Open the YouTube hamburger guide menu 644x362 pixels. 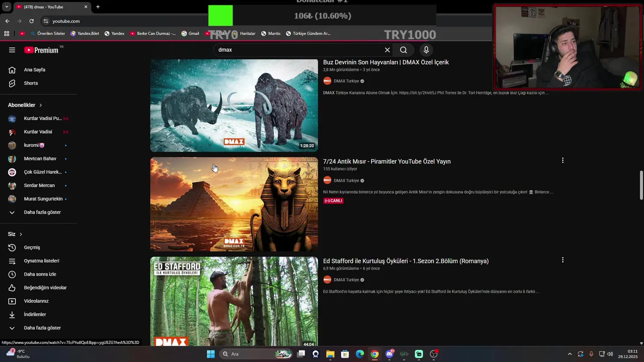tap(12, 50)
